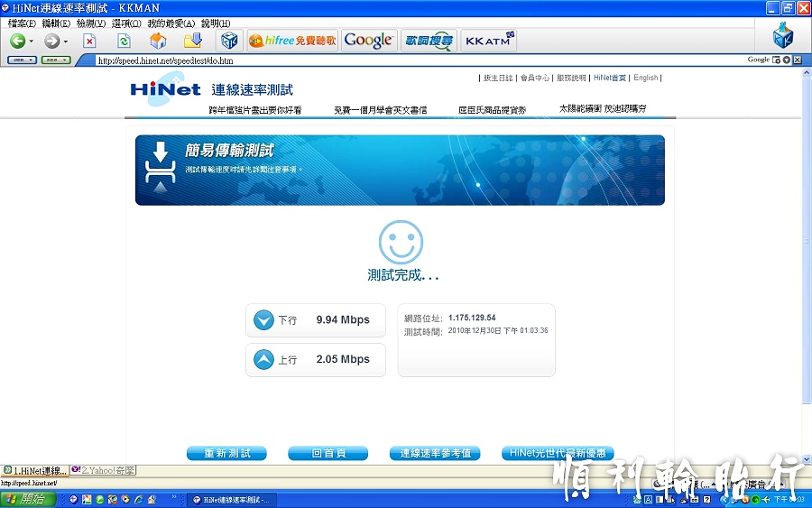
Task: Open the blue-bordered dropdown left of address bar
Action: point(22,60)
